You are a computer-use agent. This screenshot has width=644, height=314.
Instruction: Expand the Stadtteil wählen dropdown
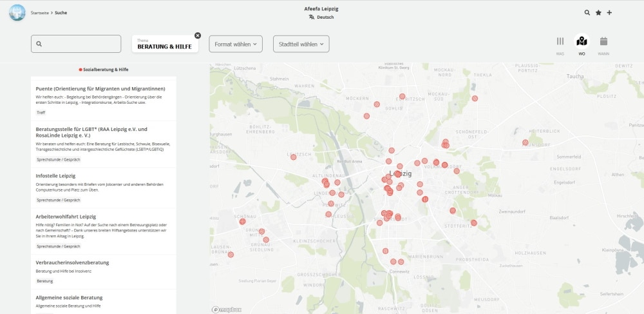[301, 44]
